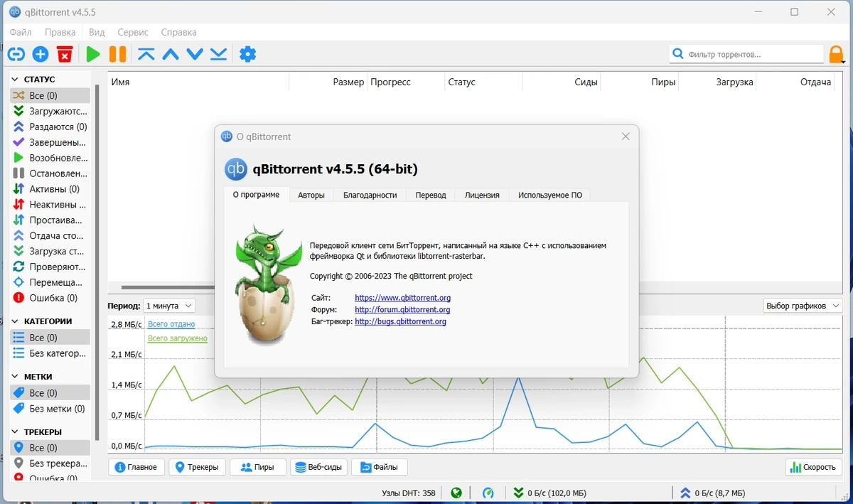The height and width of the screenshot is (504, 853).
Task: Open the Правка menu
Action: 60,32
